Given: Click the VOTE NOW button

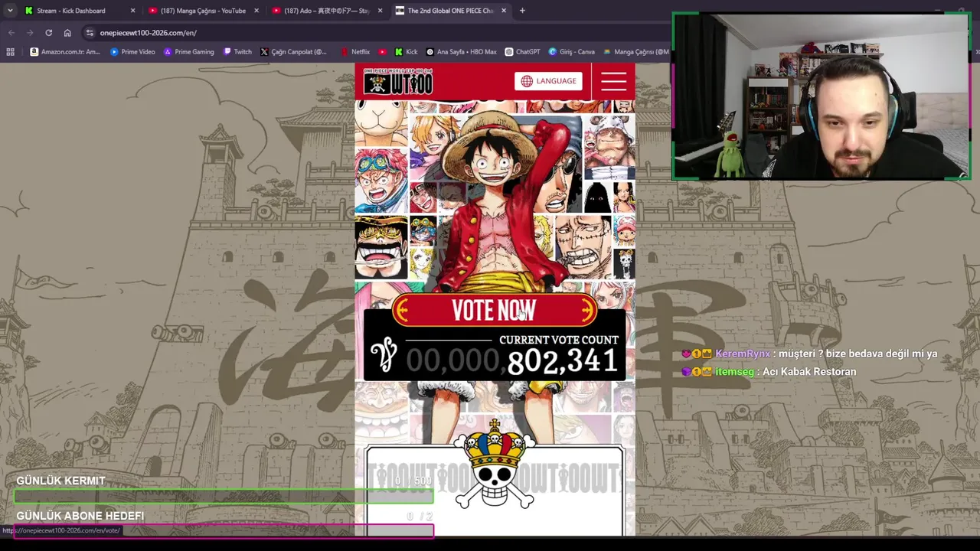Looking at the screenshot, I should (x=494, y=310).
